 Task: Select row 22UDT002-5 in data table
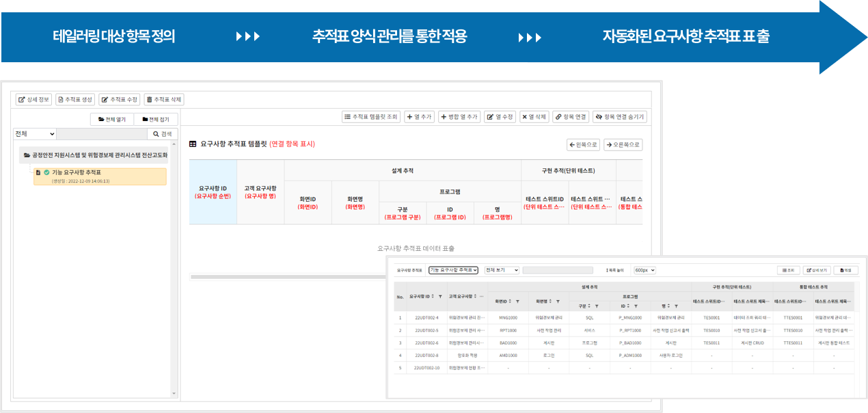625,330
